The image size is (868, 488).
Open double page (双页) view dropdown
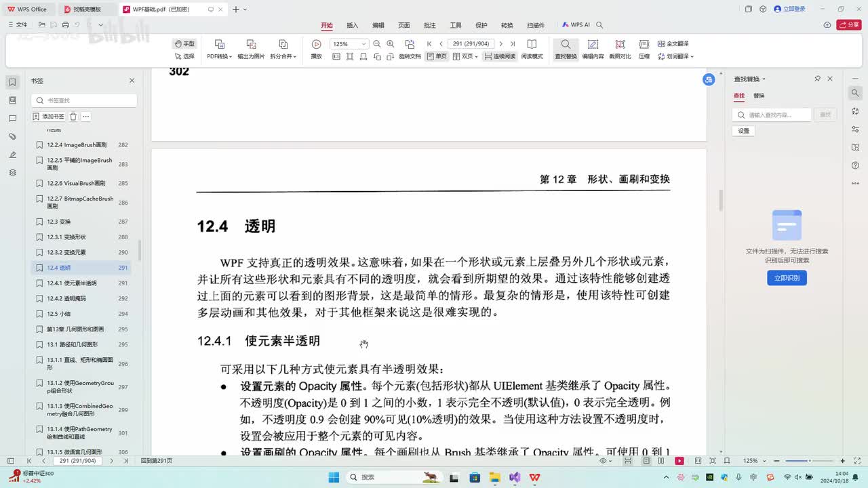tap(465, 56)
